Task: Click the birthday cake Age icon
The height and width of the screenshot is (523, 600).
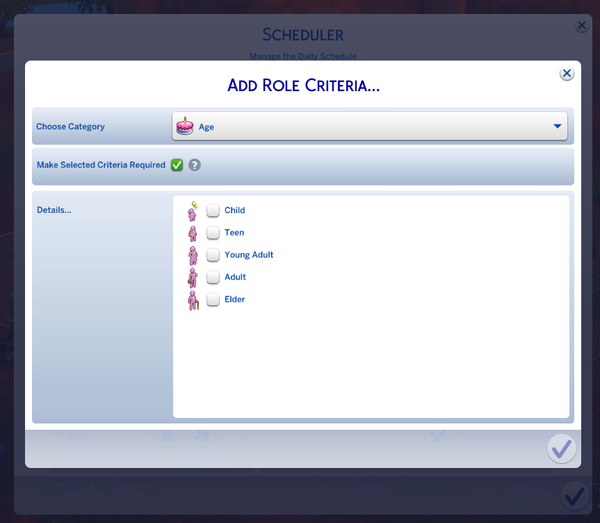Action: coord(184,127)
